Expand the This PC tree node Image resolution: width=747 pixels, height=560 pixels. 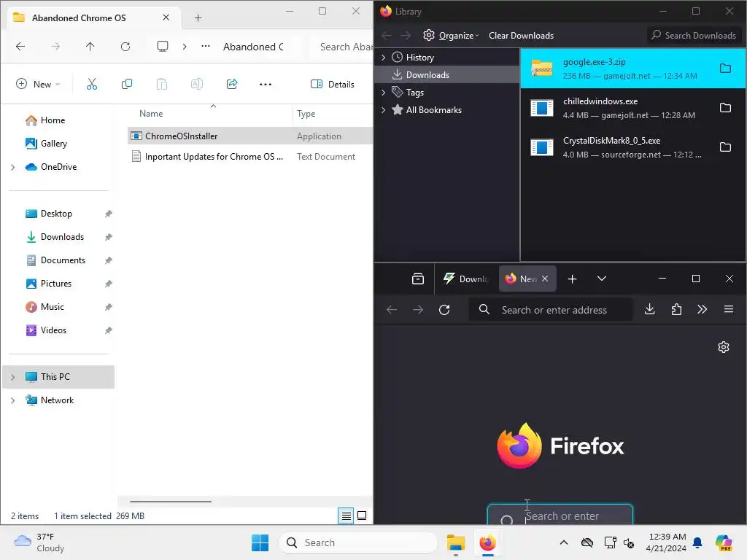(x=13, y=377)
